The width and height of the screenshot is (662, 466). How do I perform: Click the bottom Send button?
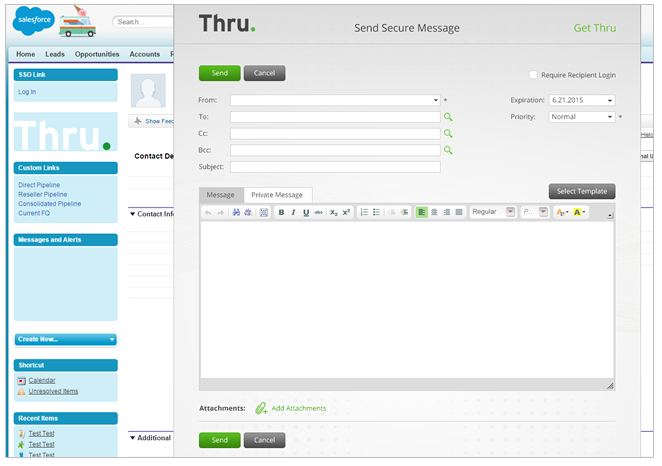(x=220, y=441)
